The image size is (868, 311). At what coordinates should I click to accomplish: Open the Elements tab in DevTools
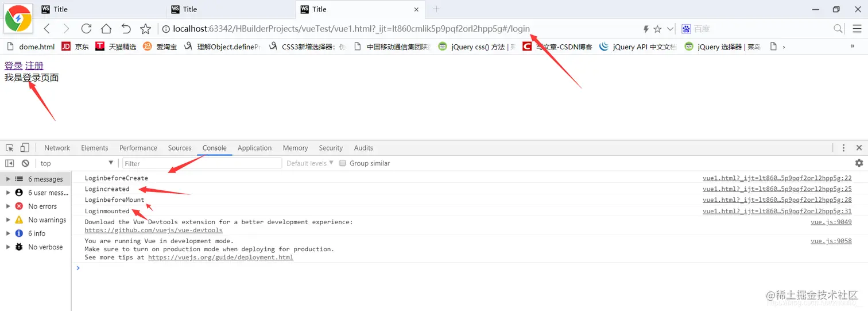tap(95, 148)
